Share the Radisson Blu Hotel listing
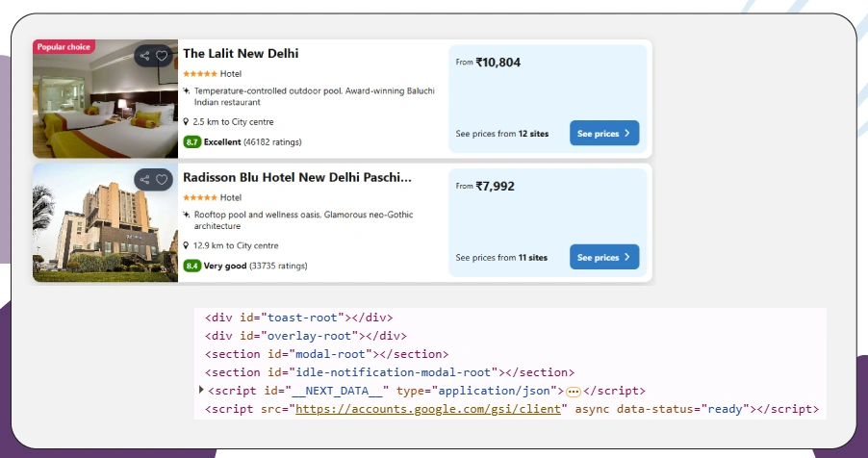The width and height of the screenshot is (868, 458). pos(144,179)
